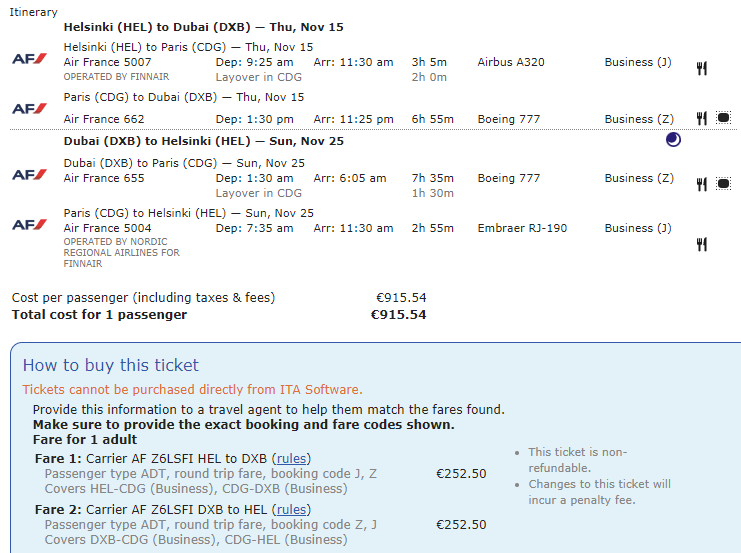
Task: Click lie-flat seat icon for flight 655
Action: tap(723, 183)
